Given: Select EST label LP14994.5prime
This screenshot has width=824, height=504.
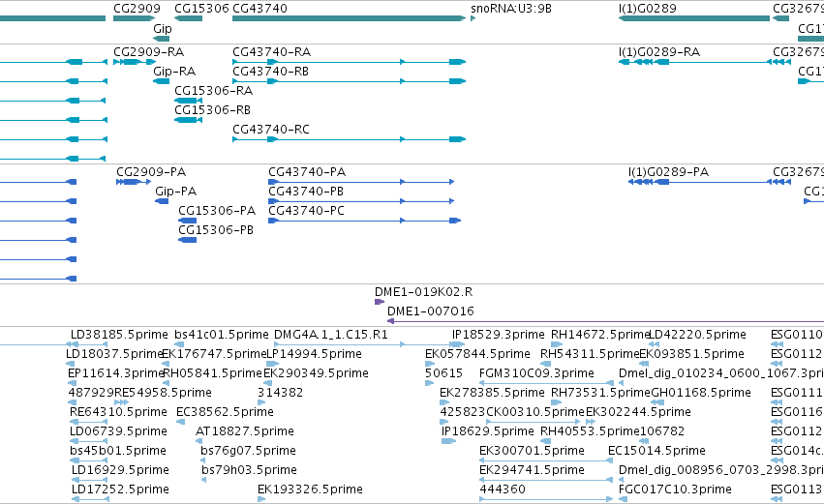Looking at the screenshot, I should 314,354.
